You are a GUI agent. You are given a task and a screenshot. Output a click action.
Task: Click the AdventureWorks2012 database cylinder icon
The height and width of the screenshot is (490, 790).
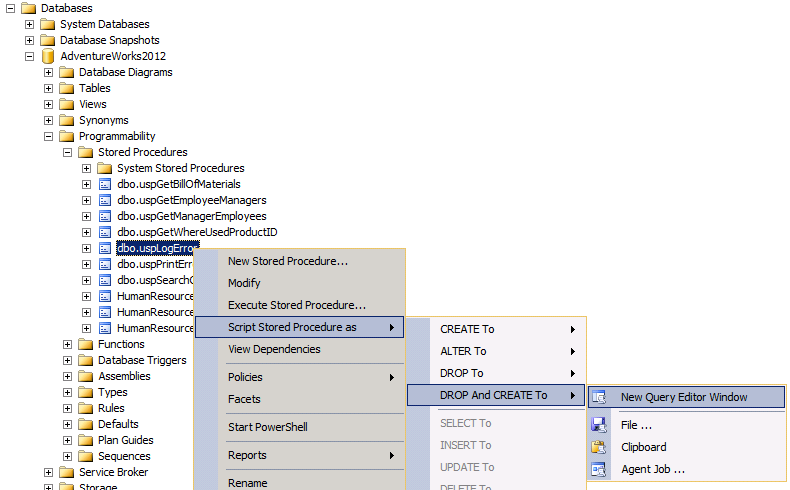(x=47, y=56)
